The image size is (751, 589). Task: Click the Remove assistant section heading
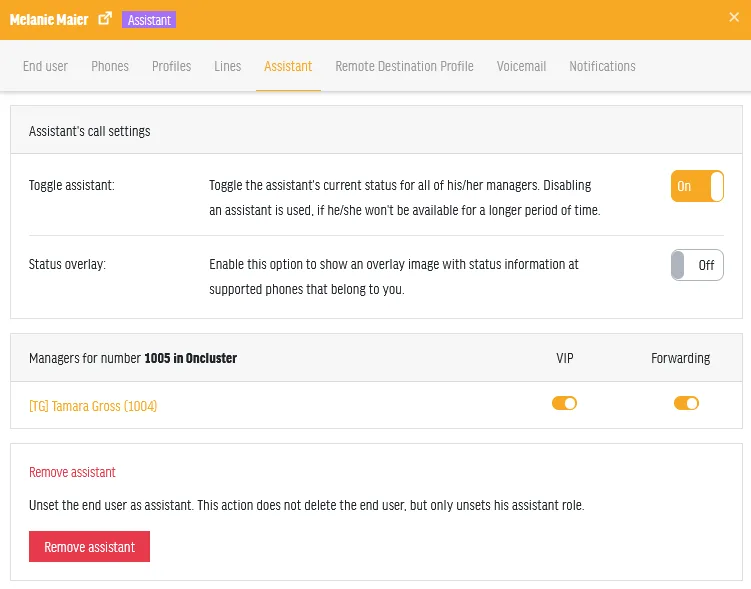[72, 472]
